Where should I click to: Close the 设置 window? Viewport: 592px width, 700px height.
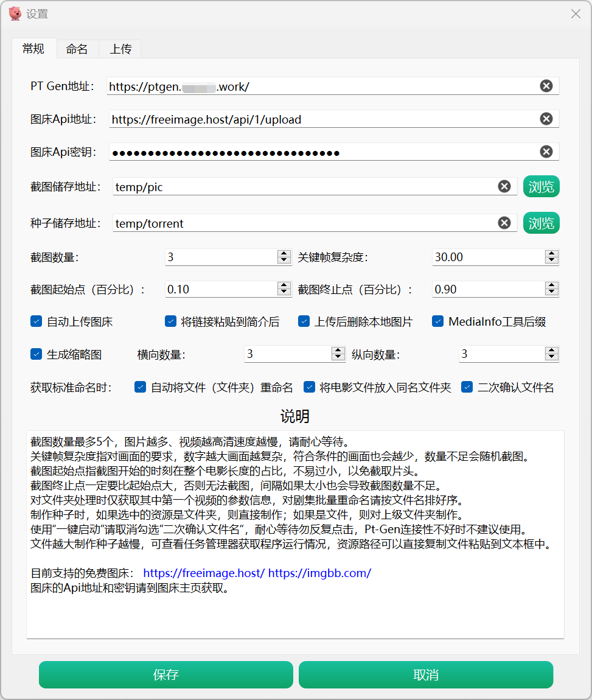[x=576, y=14]
